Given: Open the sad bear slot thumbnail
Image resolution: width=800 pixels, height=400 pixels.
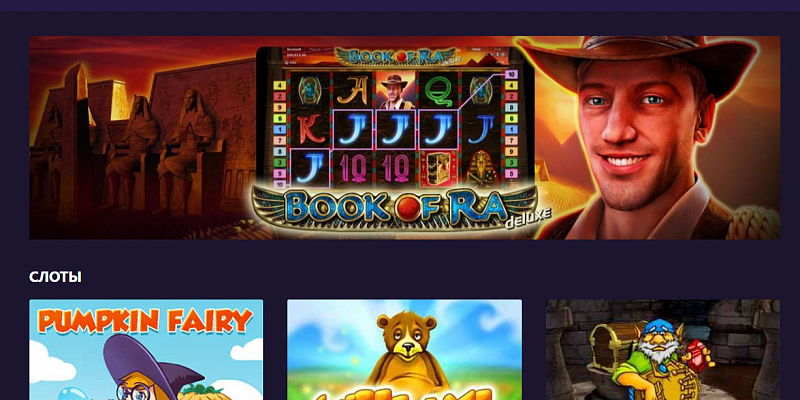Looking at the screenshot, I should [x=404, y=349].
